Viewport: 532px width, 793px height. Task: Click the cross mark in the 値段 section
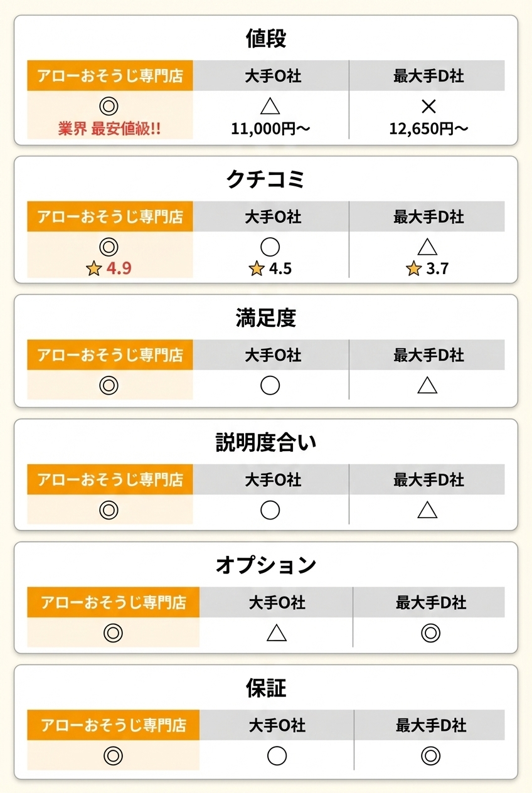(x=429, y=107)
